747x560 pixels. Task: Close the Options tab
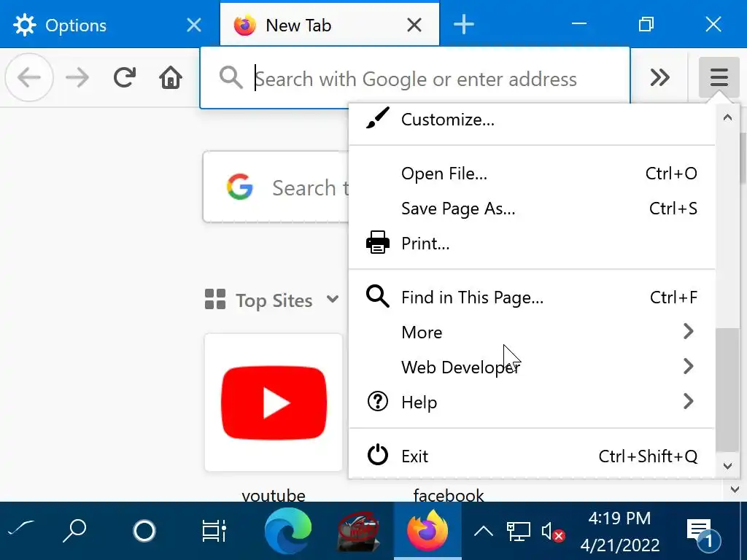coord(194,25)
